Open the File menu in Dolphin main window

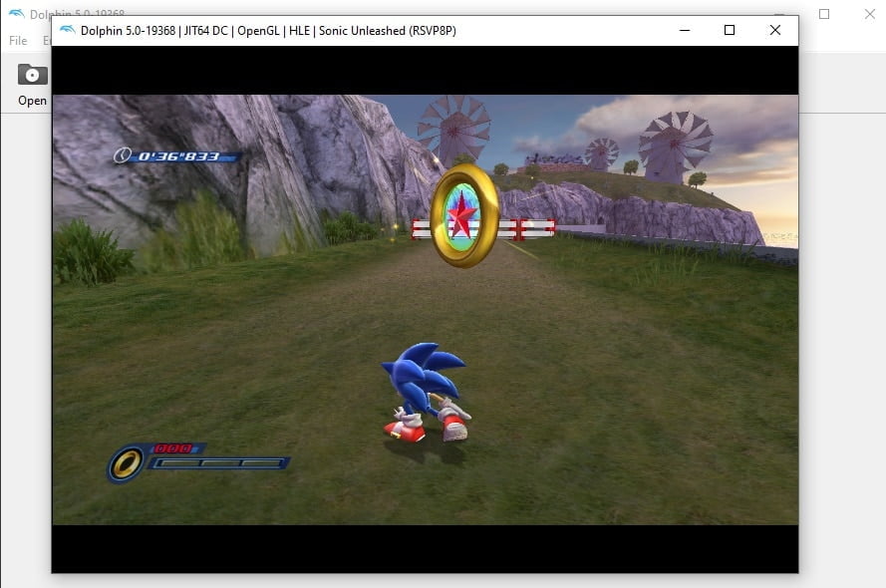pos(18,41)
